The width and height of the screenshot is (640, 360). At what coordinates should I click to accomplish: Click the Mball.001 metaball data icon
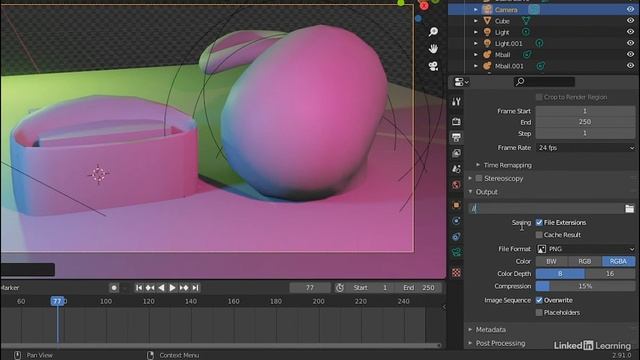click(541, 66)
